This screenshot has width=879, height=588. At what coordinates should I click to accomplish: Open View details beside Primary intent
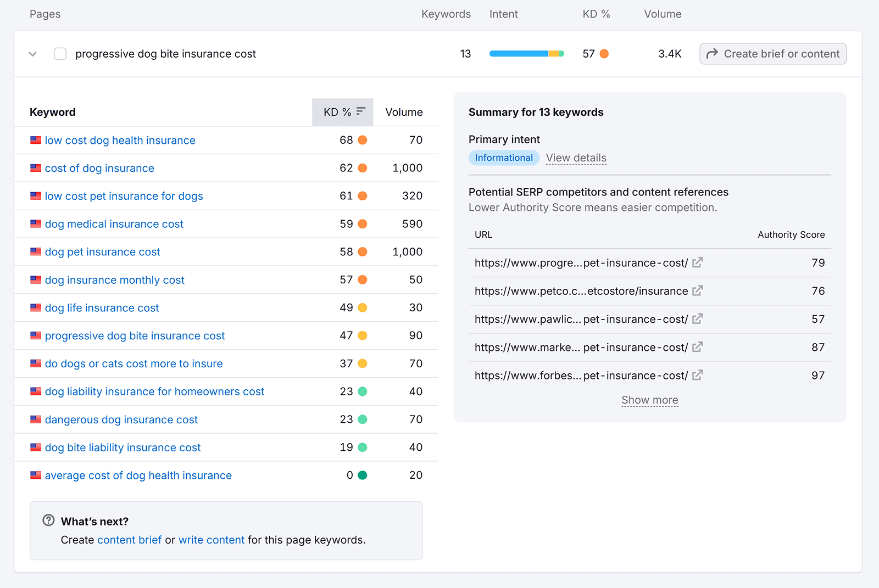pyautogui.click(x=576, y=158)
